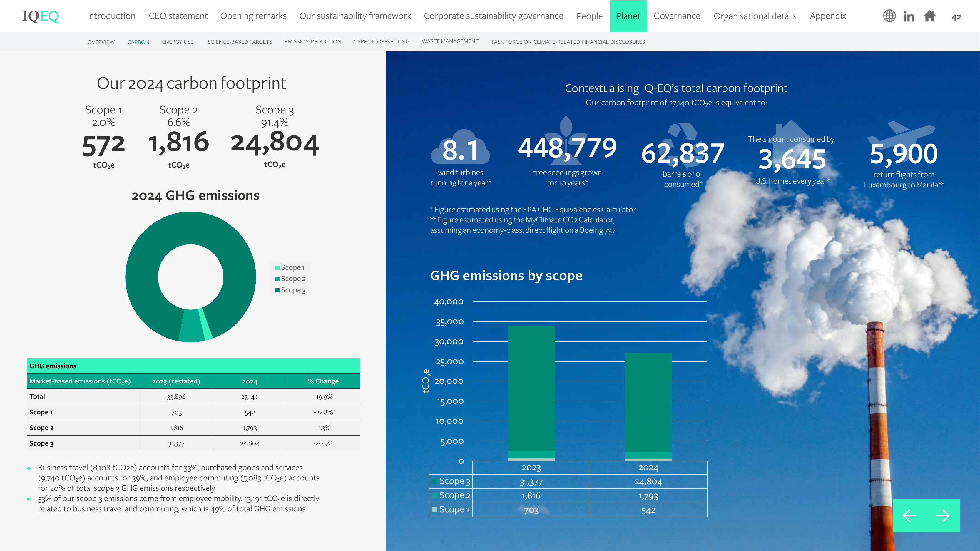Click the '% Change' column header
The width and height of the screenshot is (980, 551).
323,381
